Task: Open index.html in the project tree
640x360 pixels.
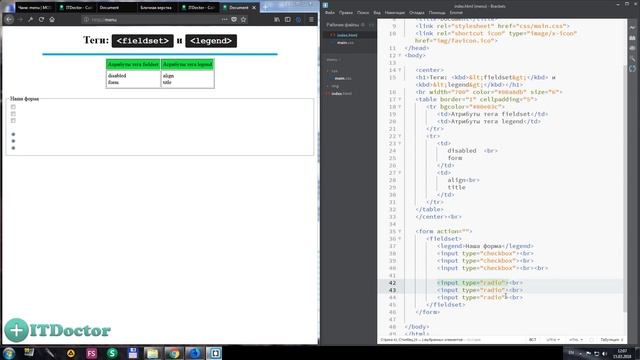Action: [x=342, y=93]
